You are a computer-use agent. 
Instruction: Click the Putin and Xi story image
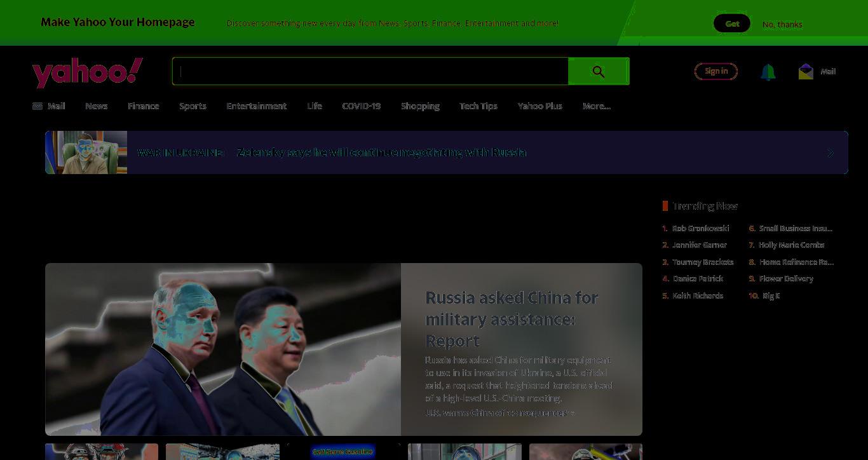(223, 349)
